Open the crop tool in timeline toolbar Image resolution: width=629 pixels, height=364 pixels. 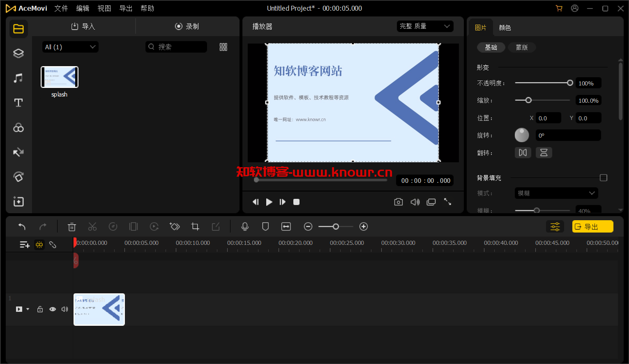tap(195, 226)
